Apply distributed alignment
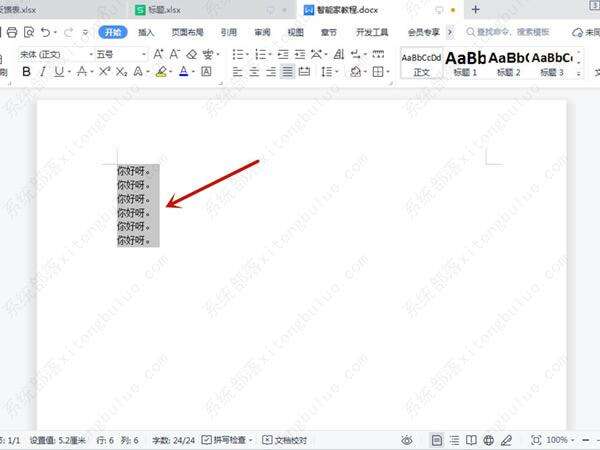 click(x=304, y=72)
